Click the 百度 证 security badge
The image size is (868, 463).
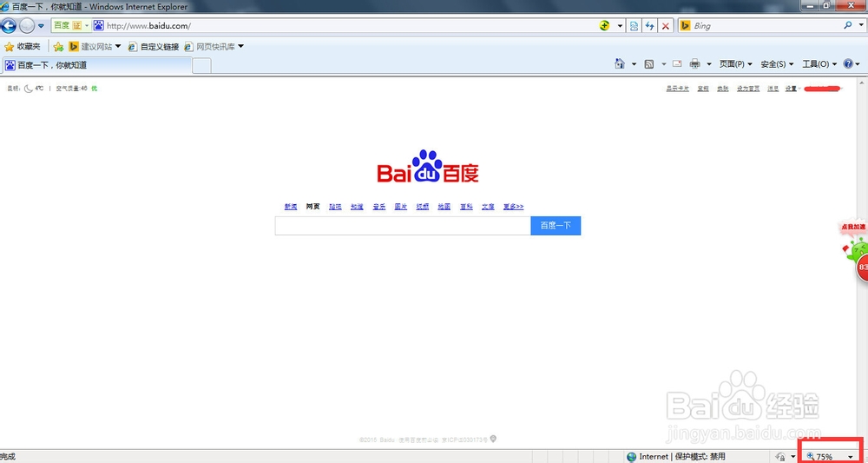click(71, 26)
